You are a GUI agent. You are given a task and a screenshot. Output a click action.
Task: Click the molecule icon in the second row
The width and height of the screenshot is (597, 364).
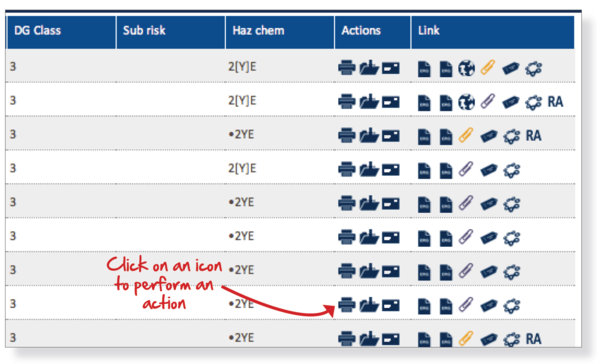pyautogui.click(x=533, y=103)
